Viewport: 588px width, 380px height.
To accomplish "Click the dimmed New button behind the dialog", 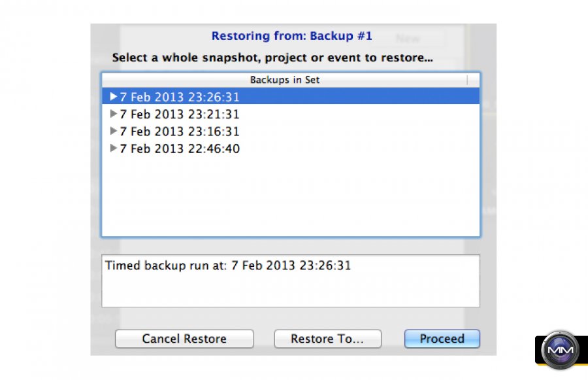I will 408,39.
